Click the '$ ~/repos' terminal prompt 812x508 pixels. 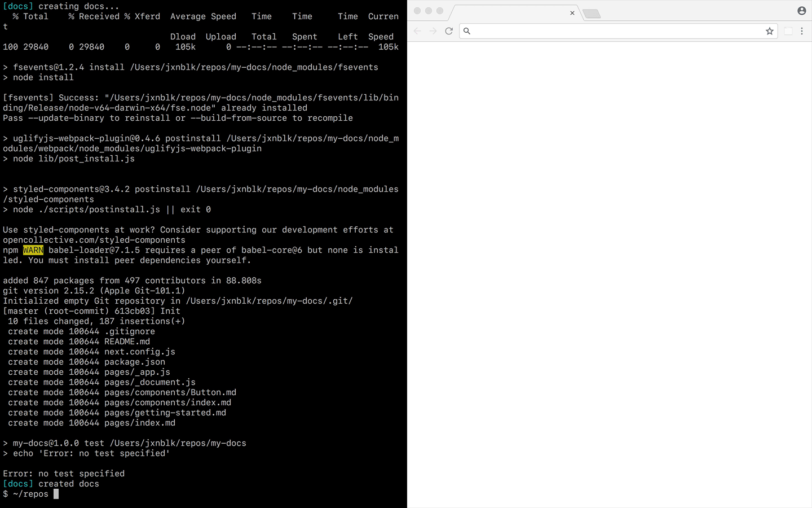tap(25, 494)
